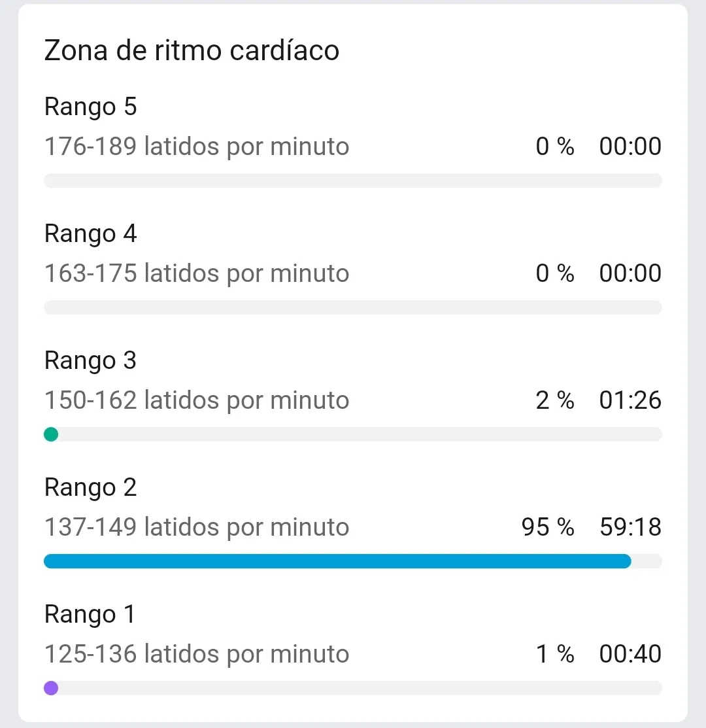Click the Rango 4 0 % value
Image resolution: width=706 pixels, height=728 pixels.
(x=554, y=273)
